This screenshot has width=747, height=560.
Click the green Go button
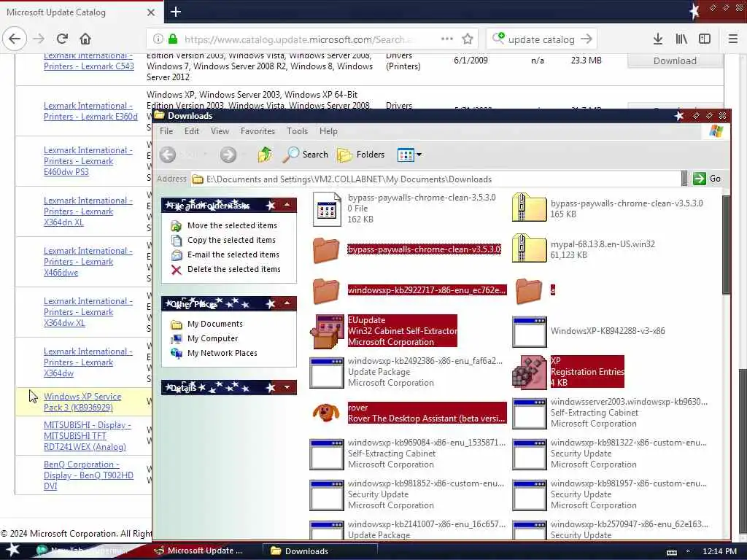[707, 179]
